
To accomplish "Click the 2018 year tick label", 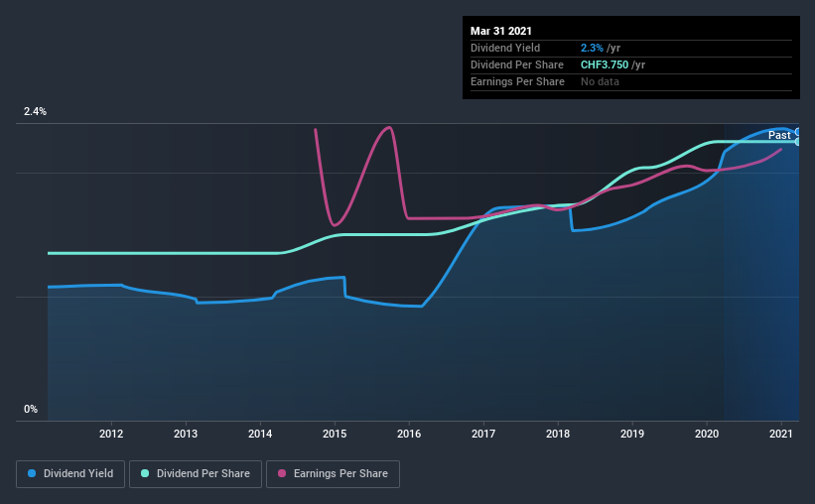I will (558, 434).
